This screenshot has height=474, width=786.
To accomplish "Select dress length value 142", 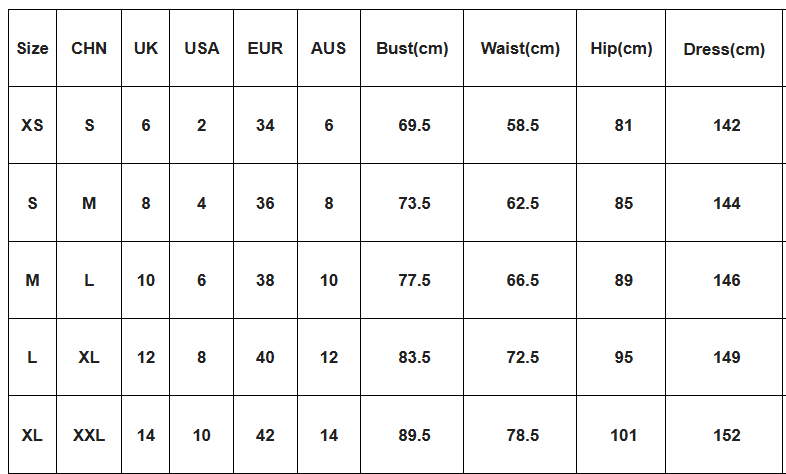I will tap(727, 125).
